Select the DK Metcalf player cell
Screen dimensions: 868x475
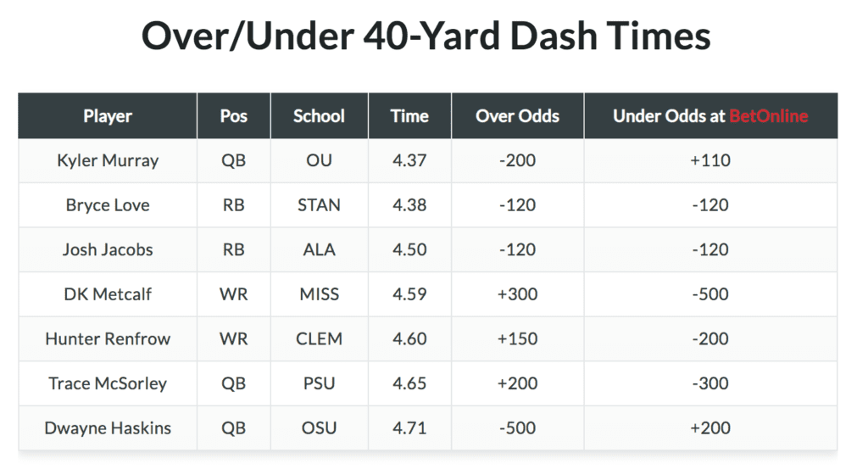108,294
